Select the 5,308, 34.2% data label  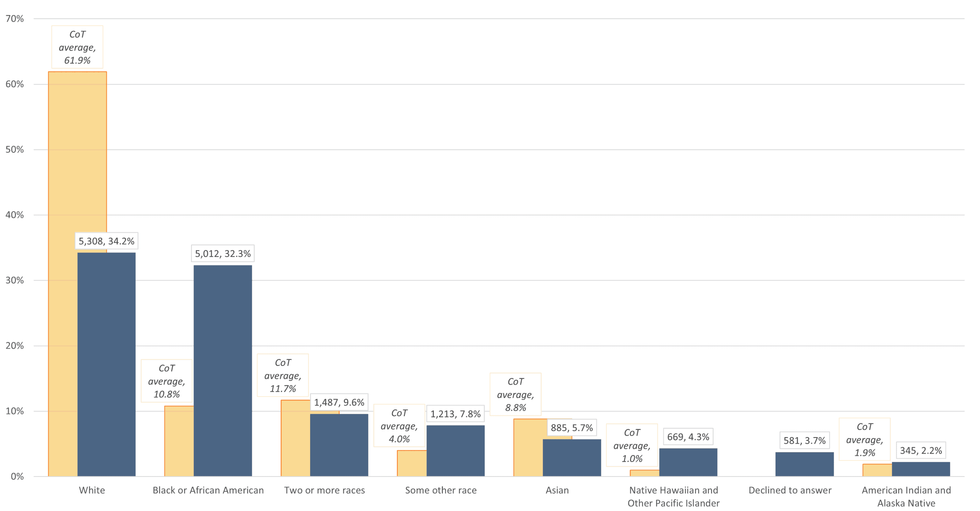point(106,241)
